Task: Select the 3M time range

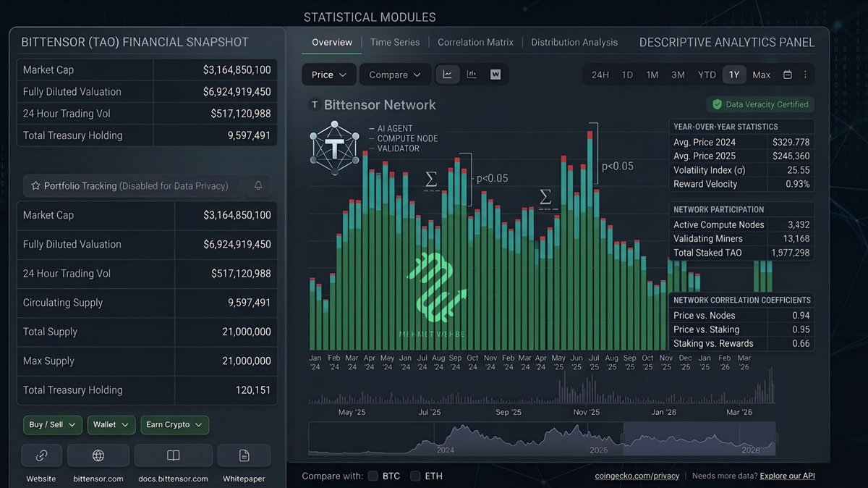Action: click(x=678, y=75)
